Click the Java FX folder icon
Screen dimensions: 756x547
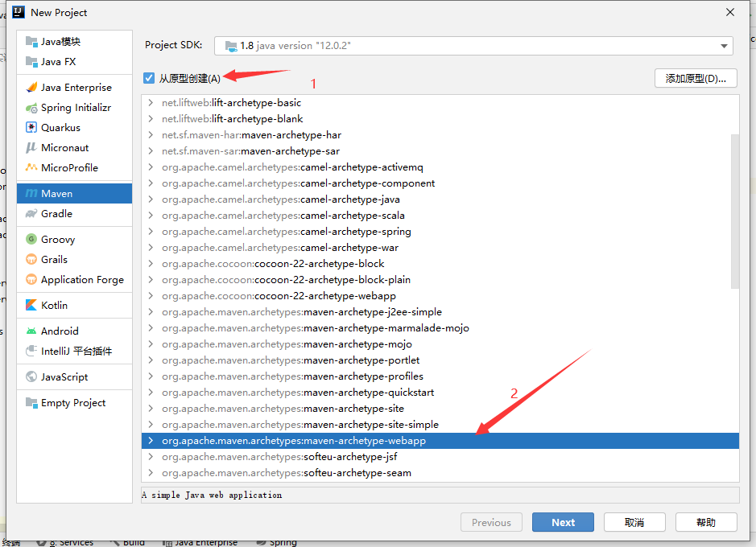click(x=31, y=62)
